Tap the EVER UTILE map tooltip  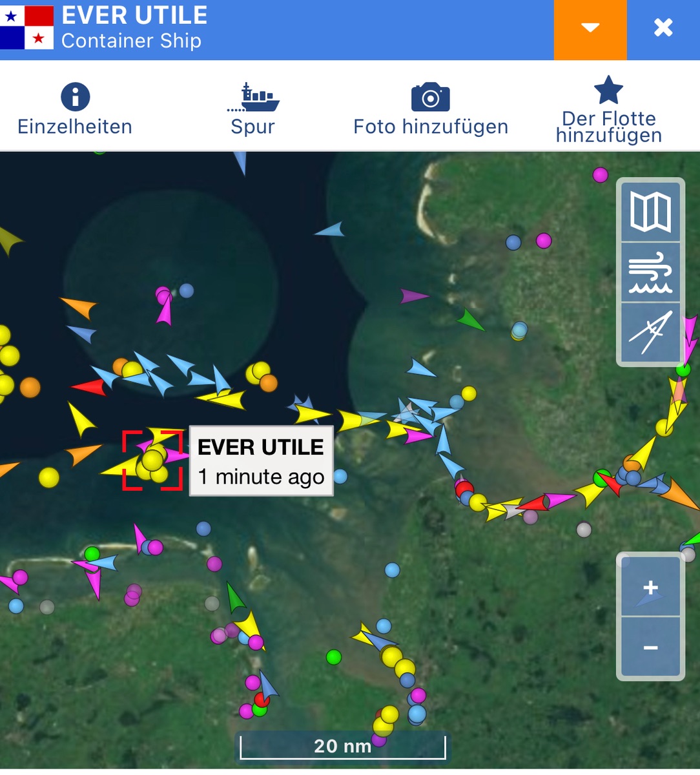pos(261,461)
